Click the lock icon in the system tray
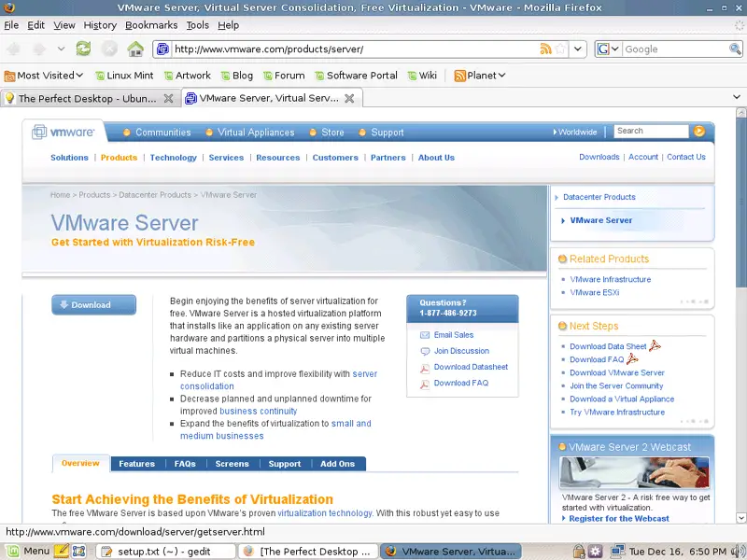Image resolution: width=747 pixels, height=560 pixels. [x=579, y=551]
